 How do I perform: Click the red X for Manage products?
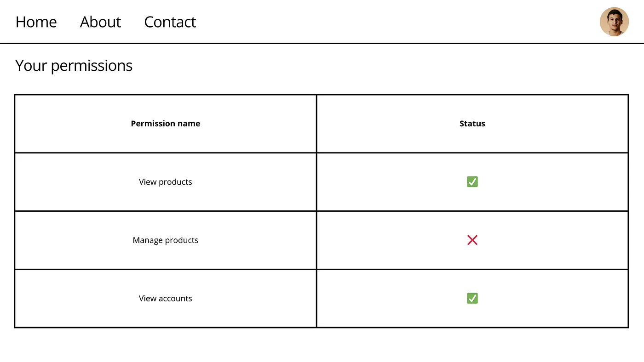click(x=472, y=240)
